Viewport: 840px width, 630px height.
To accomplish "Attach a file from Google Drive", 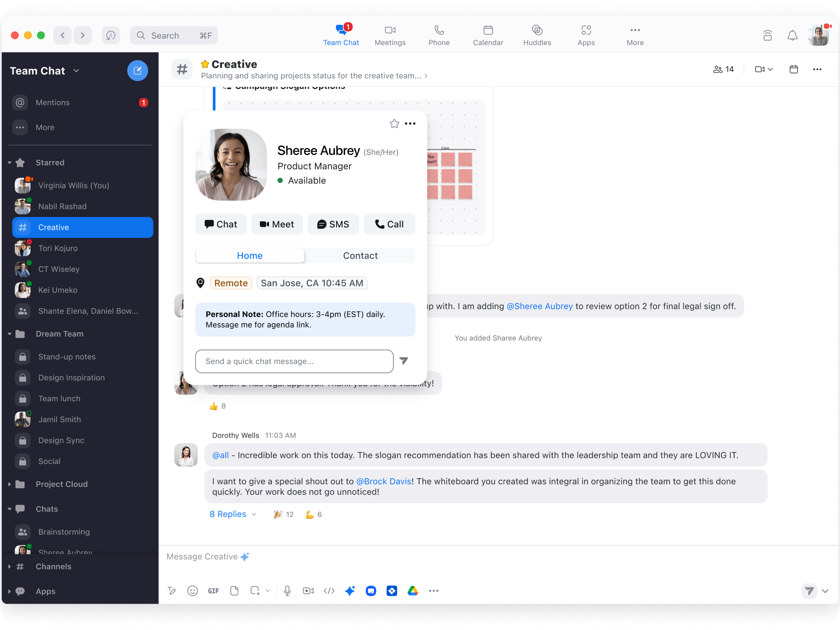I will [x=413, y=591].
